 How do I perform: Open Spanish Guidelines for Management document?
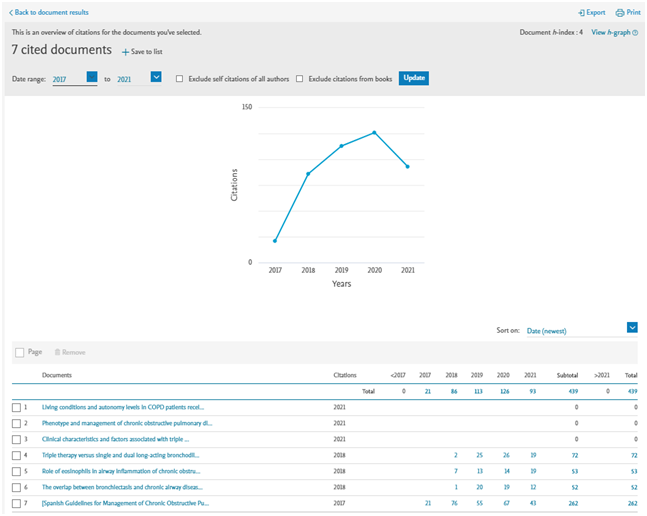[x=125, y=503]
